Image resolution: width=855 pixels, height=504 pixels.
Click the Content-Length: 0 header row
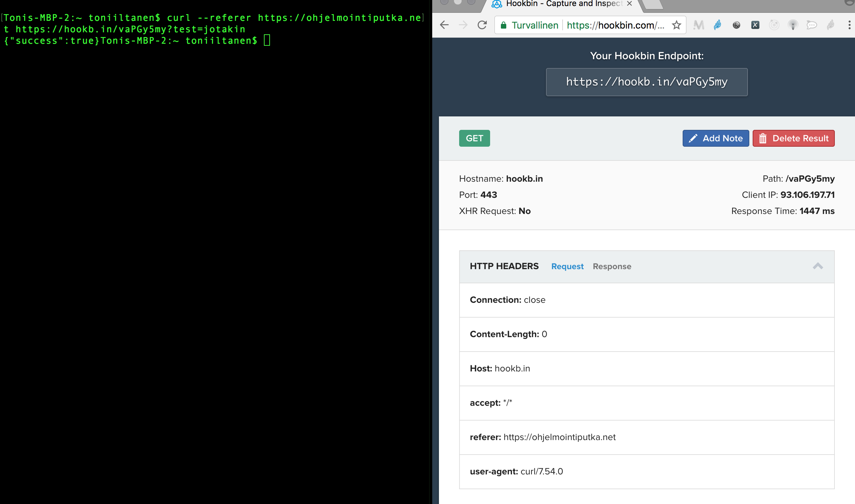coord(646,334)
